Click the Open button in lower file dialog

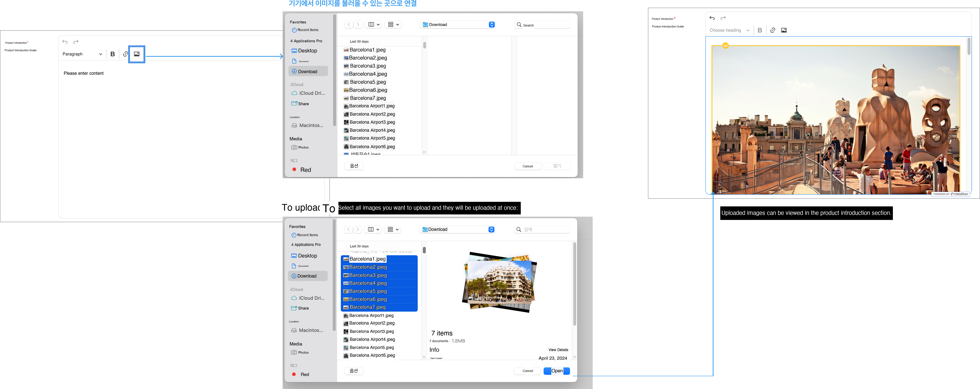point(557,371)
